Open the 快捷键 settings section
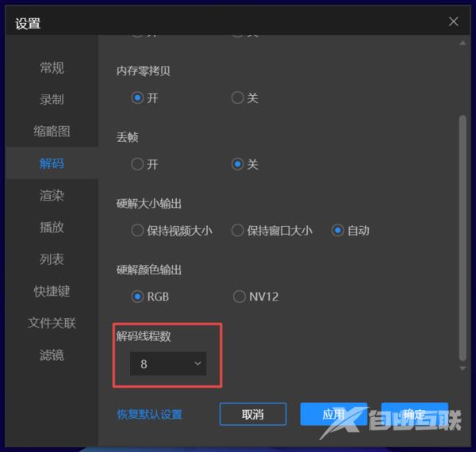 pos(52,291)
